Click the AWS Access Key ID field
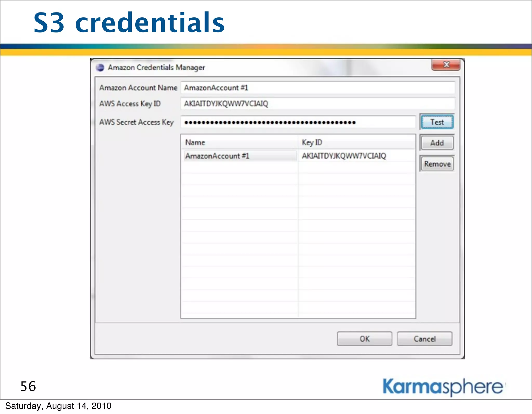 [317, 104]
